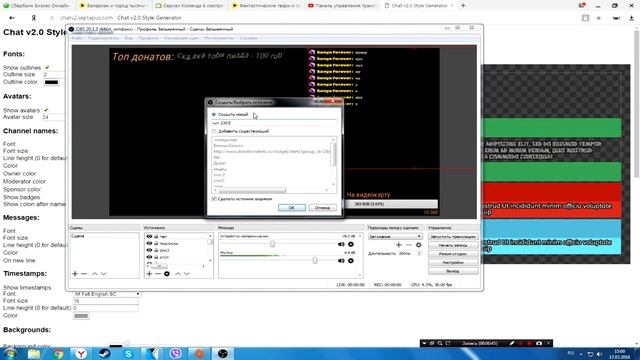This screenshot has height=360, width=640.
Task: Open Viber from the taskbar
Action: coord(176,354)
